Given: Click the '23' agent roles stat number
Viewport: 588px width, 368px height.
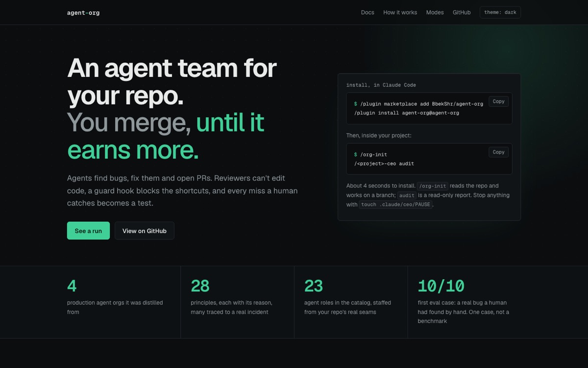Looking at the screenshot, I should click(x=314, y=286).
